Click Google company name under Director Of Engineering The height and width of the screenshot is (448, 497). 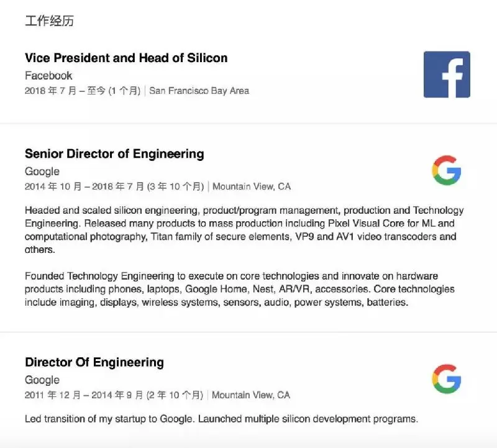click(42, 380)
